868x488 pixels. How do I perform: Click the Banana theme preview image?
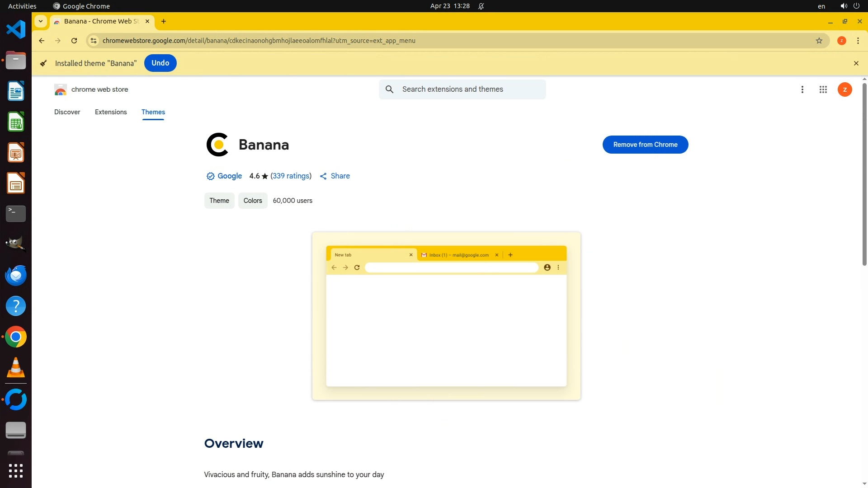[x=446, y=316]
